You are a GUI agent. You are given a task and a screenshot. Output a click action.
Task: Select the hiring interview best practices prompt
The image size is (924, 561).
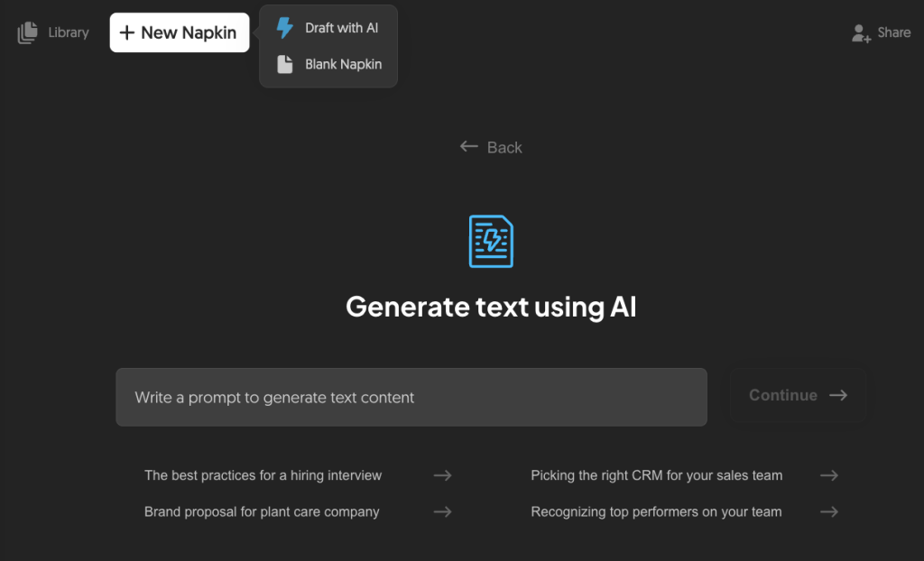click(263, 475)
